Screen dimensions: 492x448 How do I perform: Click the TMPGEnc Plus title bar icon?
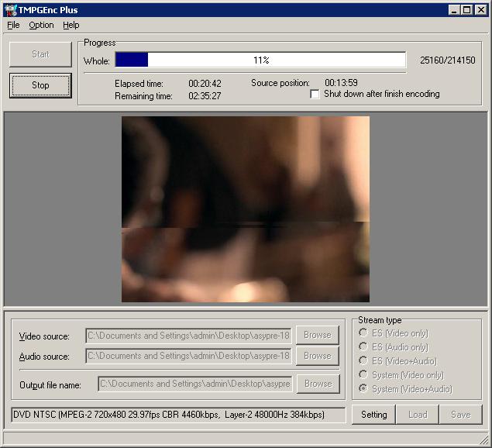pos(10,10)
